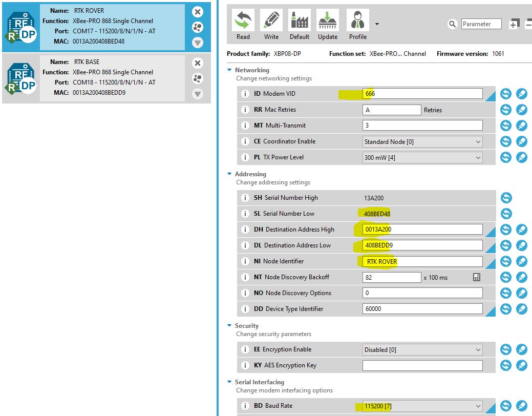The image size is (532, 416).
Task: Load Default firmware settings
Action: click(x=299, y=25)
